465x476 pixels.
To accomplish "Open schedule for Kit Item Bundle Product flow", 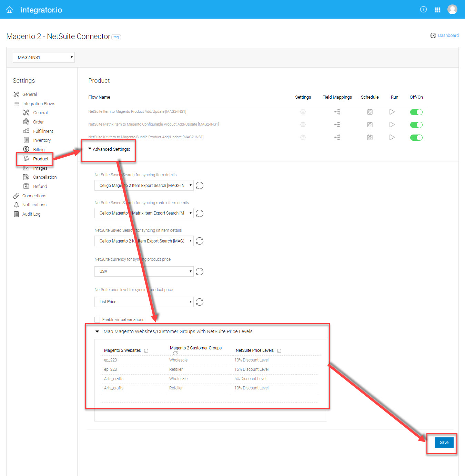I will pos(370,137).
